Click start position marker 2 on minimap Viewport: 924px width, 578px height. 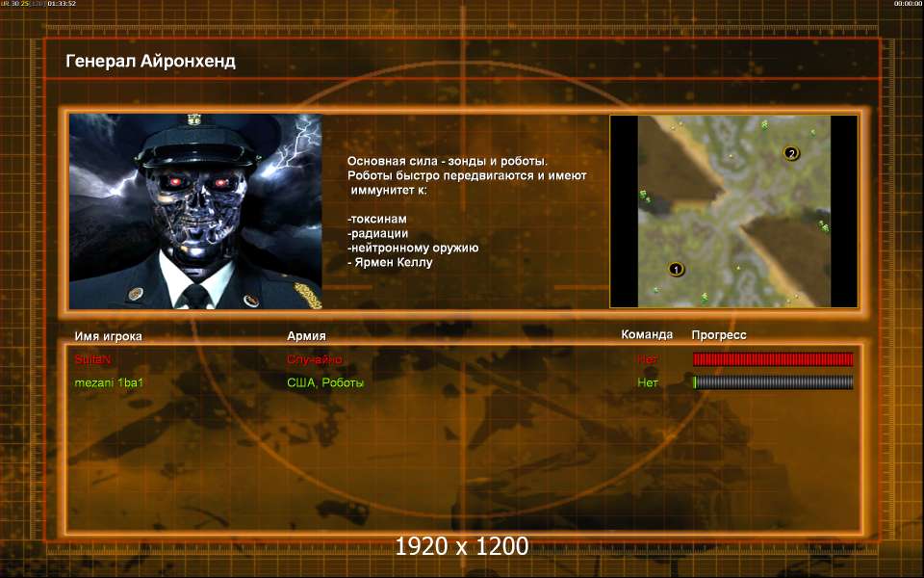pyautogui.click(x=791, y=153)
